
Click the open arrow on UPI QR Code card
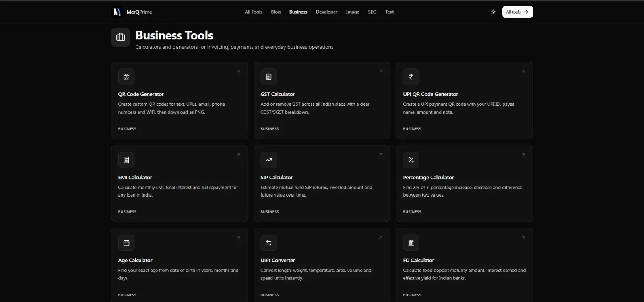(523, 71)
